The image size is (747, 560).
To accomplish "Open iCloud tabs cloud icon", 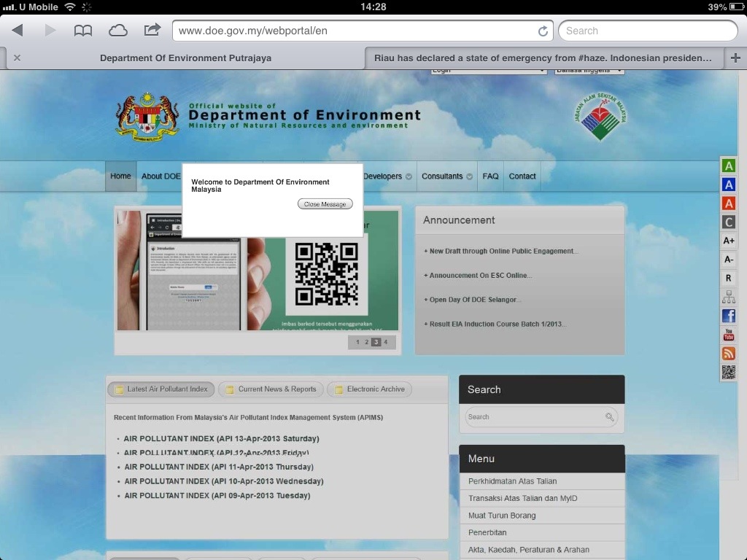I will point(117,31).
